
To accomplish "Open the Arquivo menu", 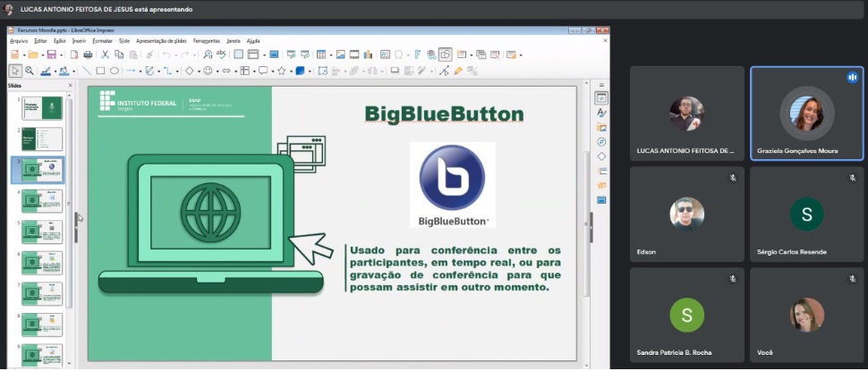I will (19, 41).
